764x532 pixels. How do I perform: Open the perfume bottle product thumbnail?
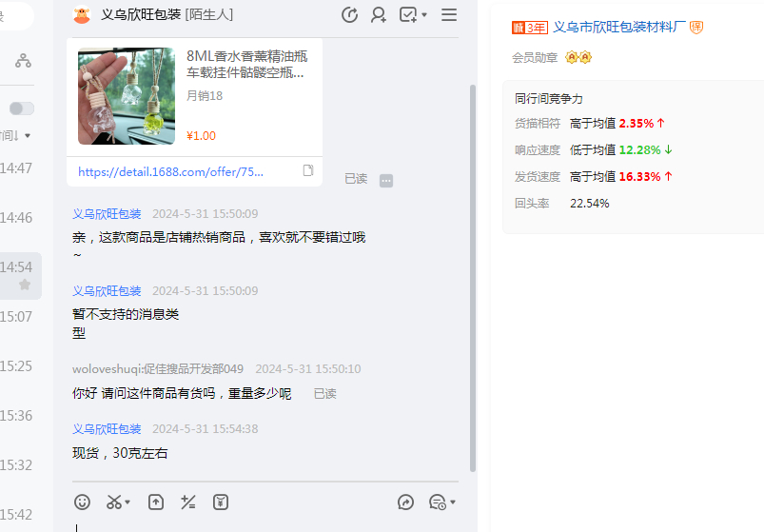pos(127,96)
